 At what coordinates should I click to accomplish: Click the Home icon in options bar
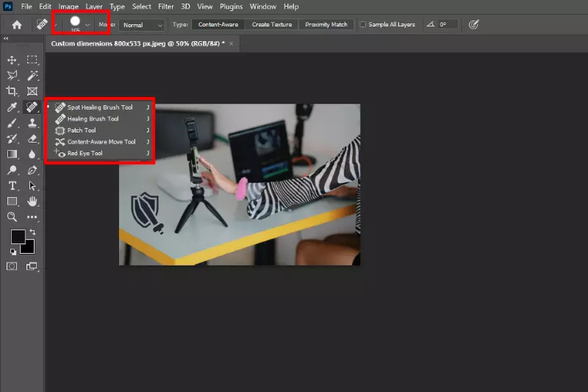pos(17,25)
